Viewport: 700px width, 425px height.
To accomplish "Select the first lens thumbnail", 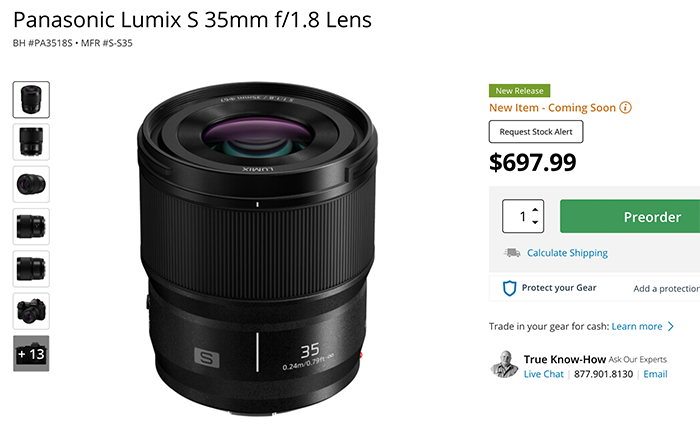I will 31,99.
